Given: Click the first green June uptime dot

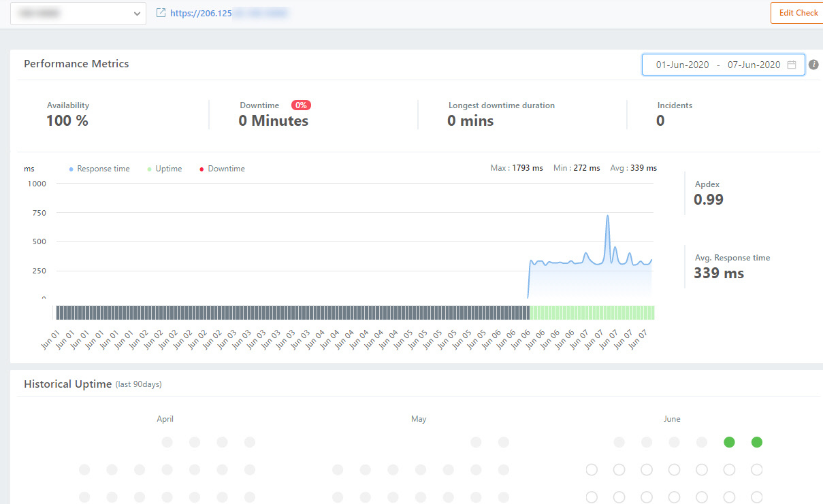Looking at the screenshot, I should click(729, 442).
